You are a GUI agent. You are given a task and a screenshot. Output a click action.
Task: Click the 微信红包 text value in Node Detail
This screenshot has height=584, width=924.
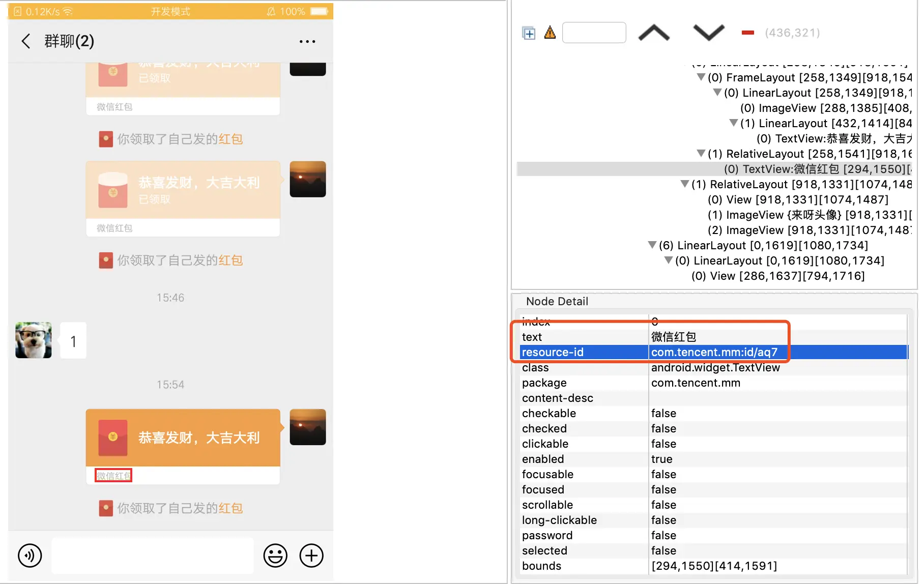[674, 337]
